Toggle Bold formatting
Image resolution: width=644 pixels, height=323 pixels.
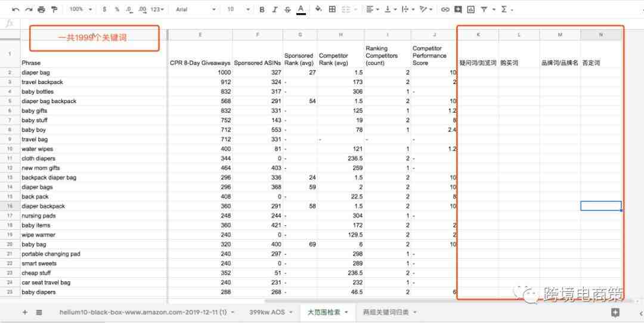[262, 10]
